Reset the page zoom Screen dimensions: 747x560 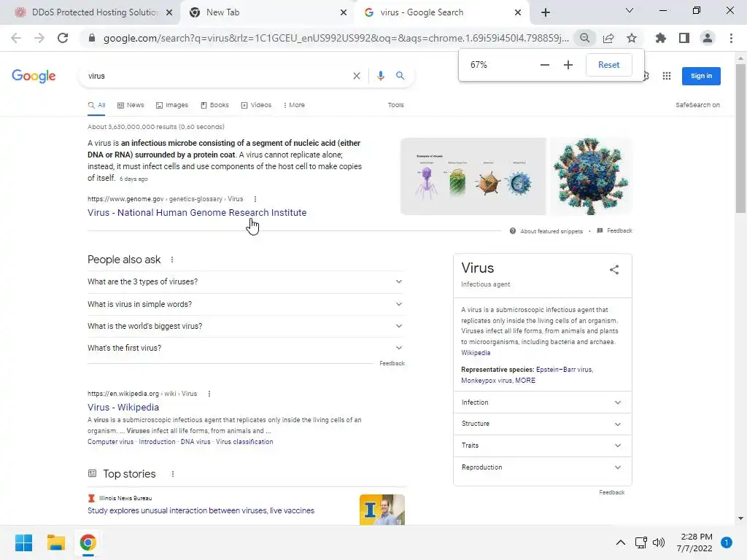click(x=609, y=65)
